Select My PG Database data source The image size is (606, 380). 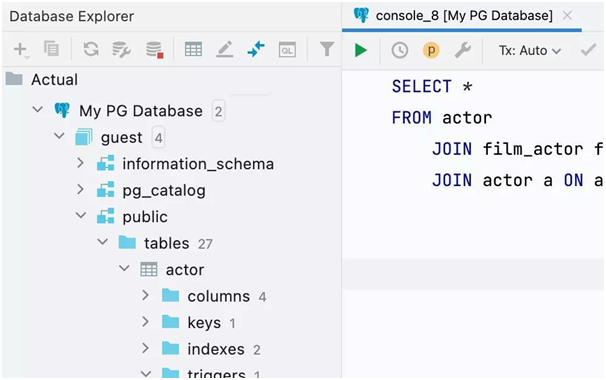pyautogui.click(x=141, y=111)
